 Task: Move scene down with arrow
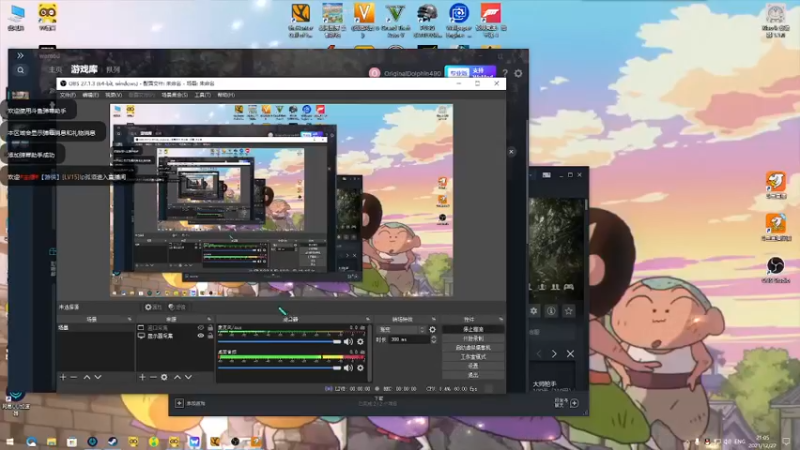click(98, 377)
